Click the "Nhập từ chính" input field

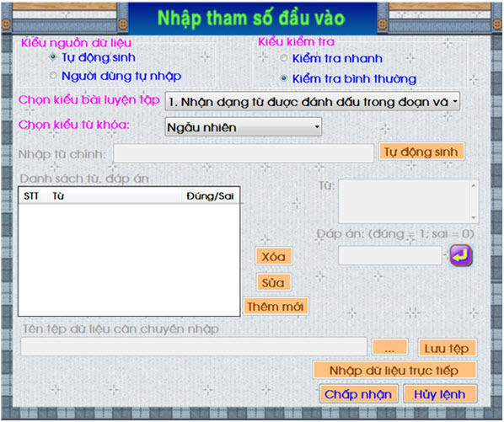tap(244, 153)
